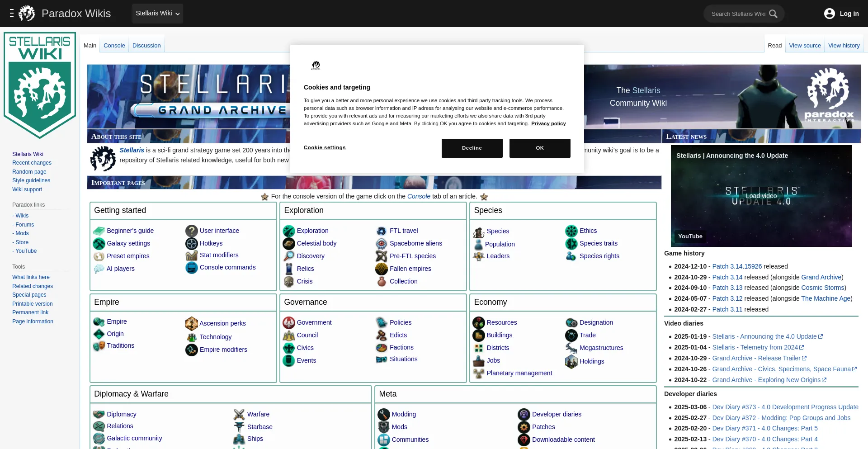Open the View history tab

click(844, 45)
